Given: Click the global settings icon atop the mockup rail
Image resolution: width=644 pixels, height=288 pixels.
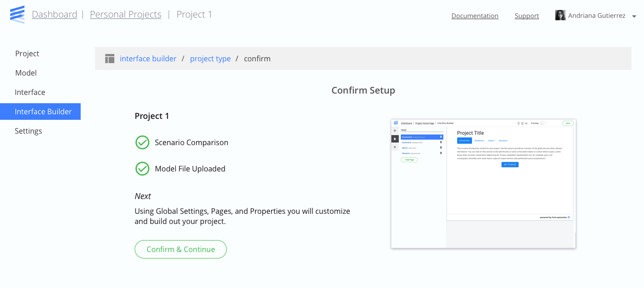Looking at the screenshot, I should [395, 130].
